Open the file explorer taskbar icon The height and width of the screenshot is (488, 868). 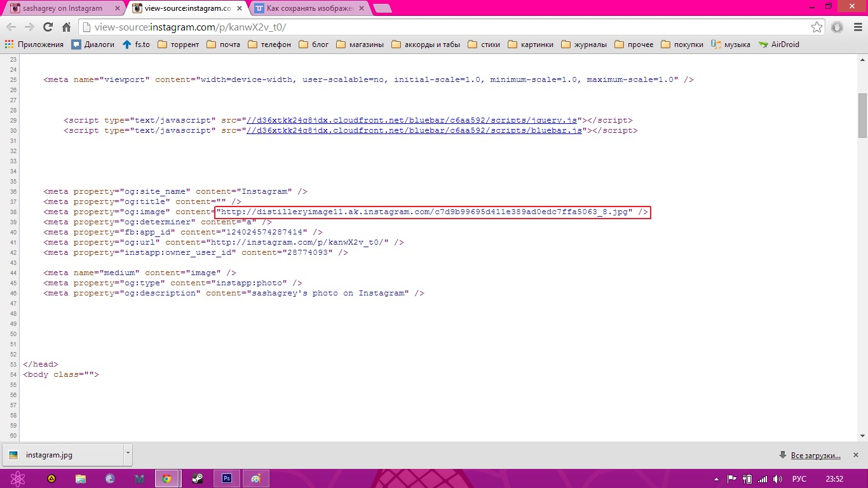coord(81,478)
